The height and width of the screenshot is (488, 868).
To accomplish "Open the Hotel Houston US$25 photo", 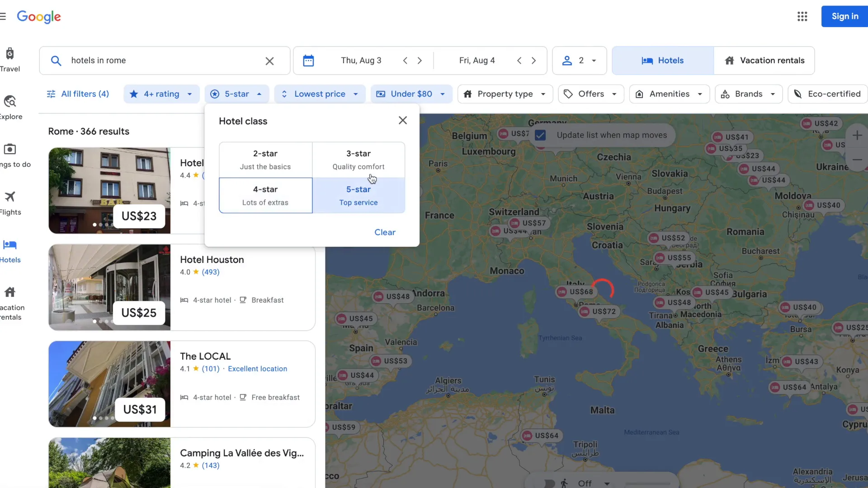I will [x=109, y=287].
